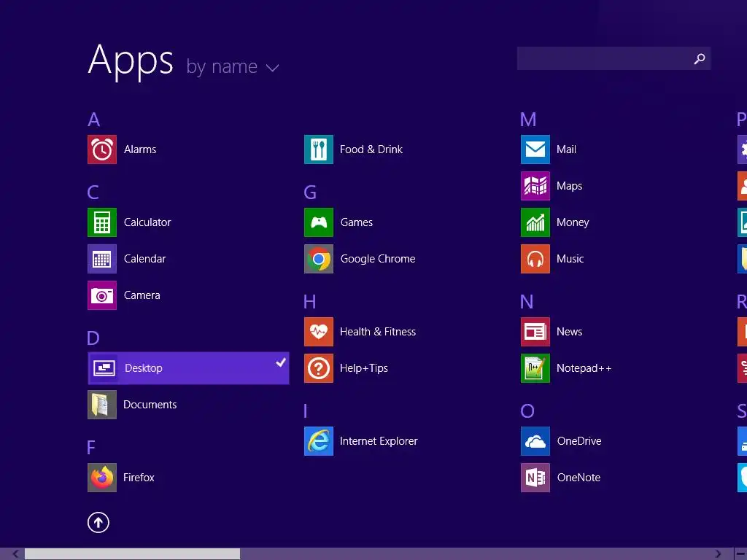The width and height of the screenshot is (747, 560).
Task: Click the letter I group header
Action: pos(306,411)
